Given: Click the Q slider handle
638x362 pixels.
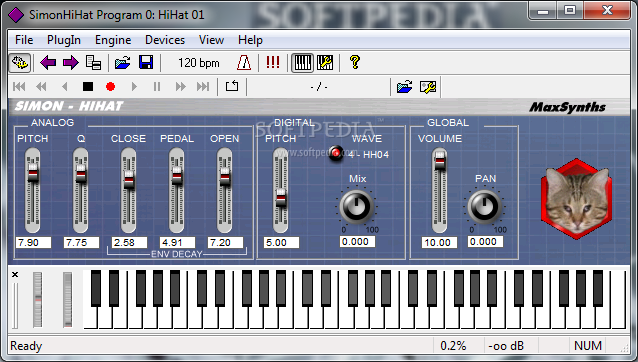Looking at the screenshot, I should pyautogui.click(x=81, y=173).
